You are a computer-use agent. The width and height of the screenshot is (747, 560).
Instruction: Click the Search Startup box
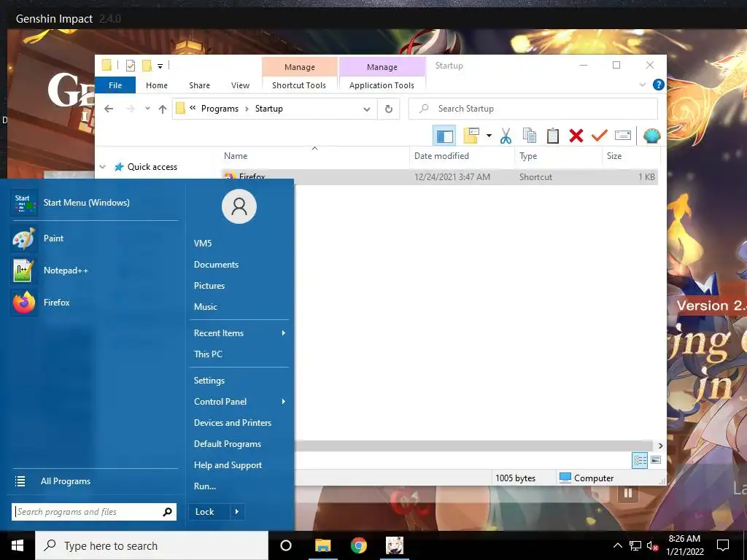point(533,109)
